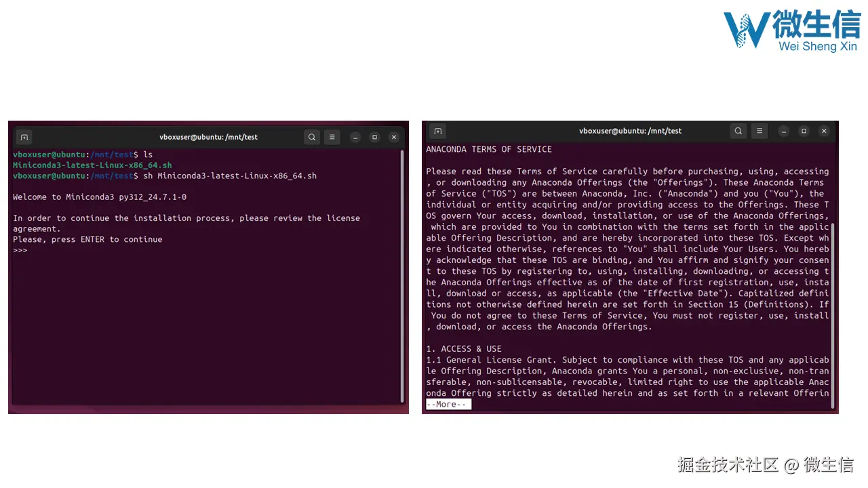The height and width of the screenshot is (488, 868).
Task: Open new tab in right terminal window
Action: pyautogui.click(x=437, y=131)
